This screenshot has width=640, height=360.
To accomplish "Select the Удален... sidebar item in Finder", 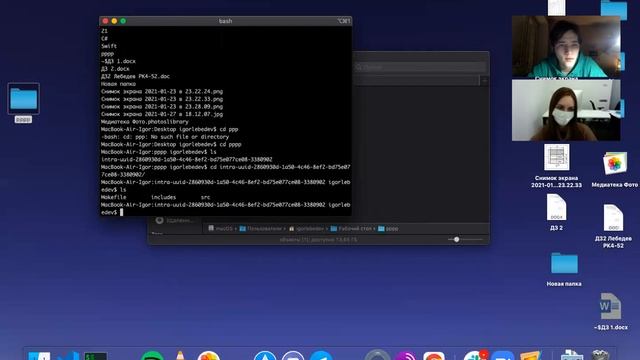I will (174, 220).
